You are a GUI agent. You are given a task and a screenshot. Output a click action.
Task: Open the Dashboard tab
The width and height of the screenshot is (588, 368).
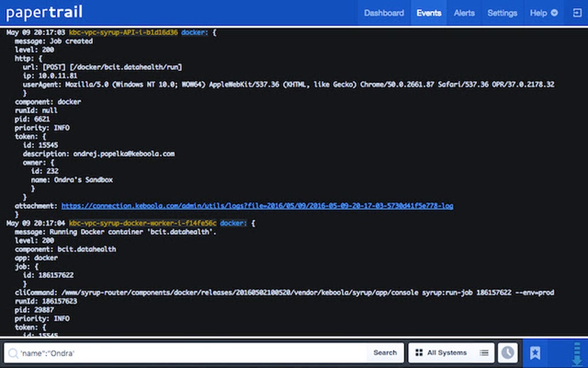[x=384, y=13]
